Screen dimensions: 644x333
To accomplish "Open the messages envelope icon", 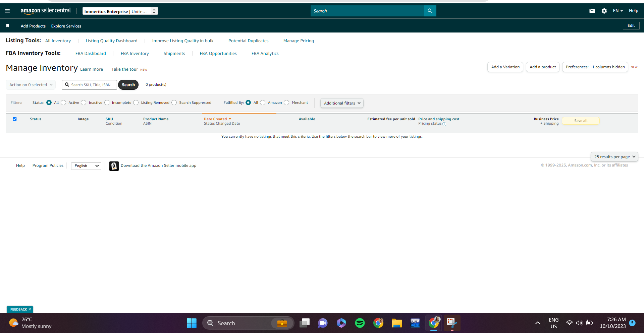I will click(592, 11).
